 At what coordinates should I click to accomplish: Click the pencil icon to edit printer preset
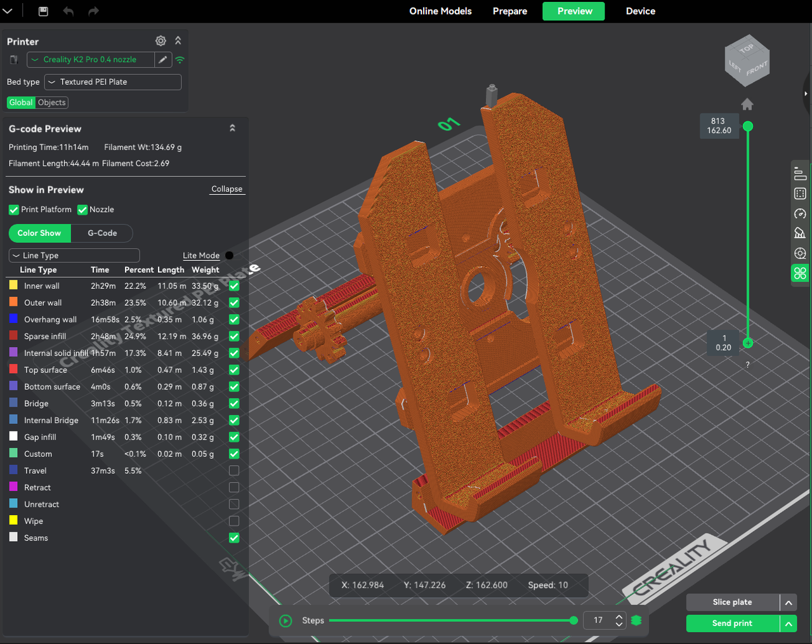163,60
